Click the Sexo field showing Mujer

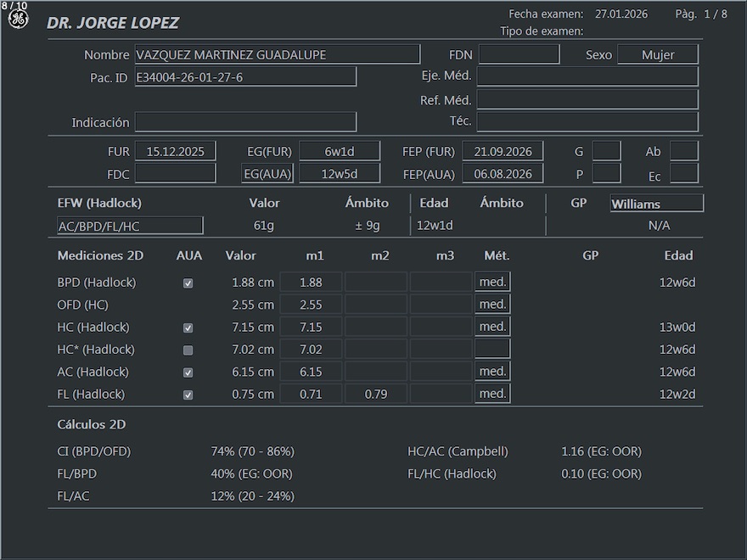pos(657,55)
